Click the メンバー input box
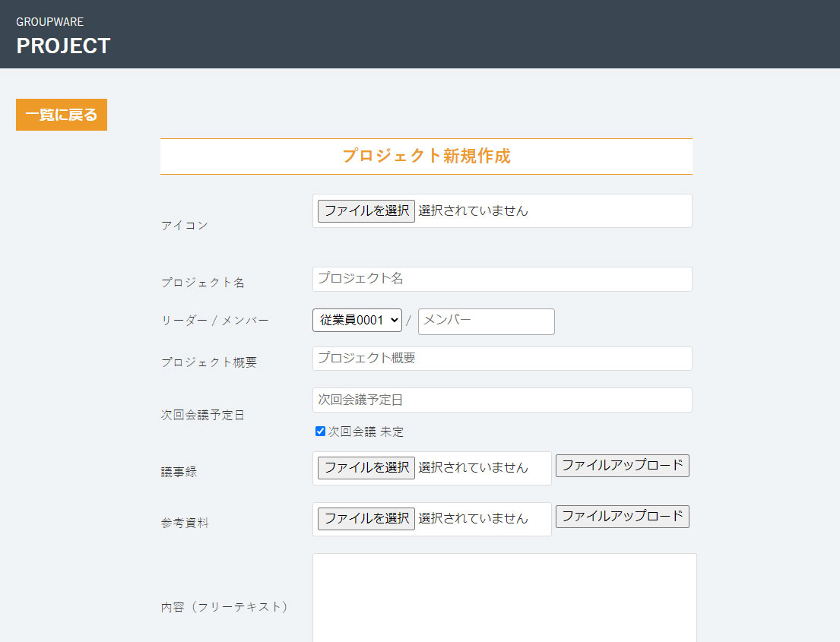The width and height of the screenshot is (840, 642). click(x=486, y=321)
